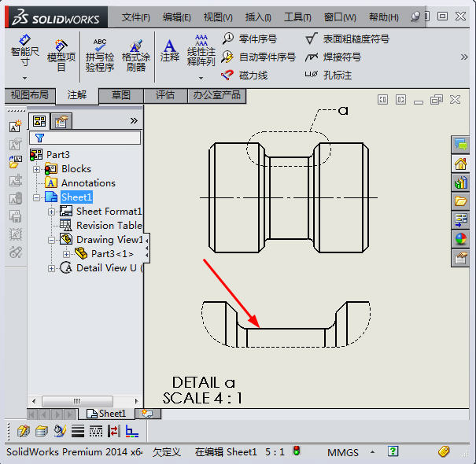Screen dimensions: 476x464
Task: Run the Spell Checker (拼写检验程序)
Action: (x=99, y=54)
